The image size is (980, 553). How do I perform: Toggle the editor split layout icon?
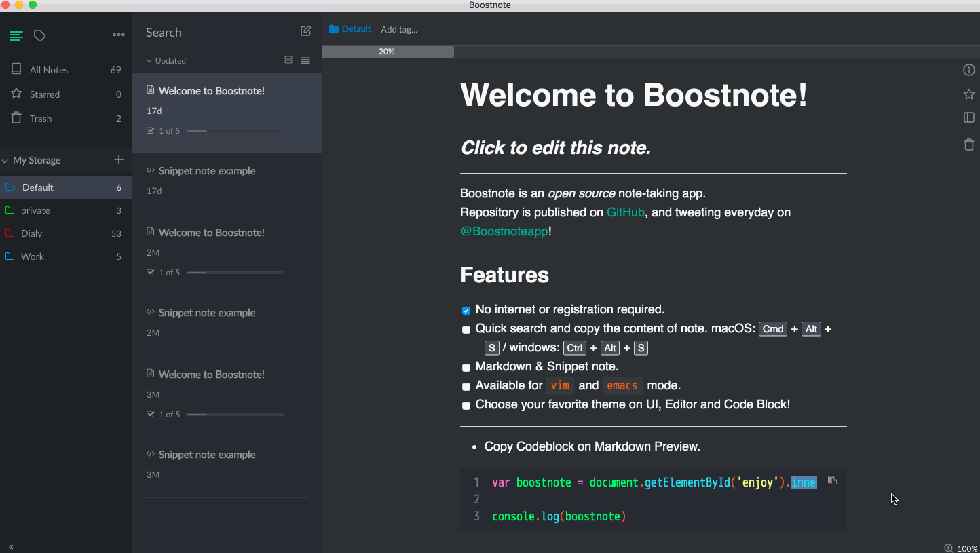point(969,117)
